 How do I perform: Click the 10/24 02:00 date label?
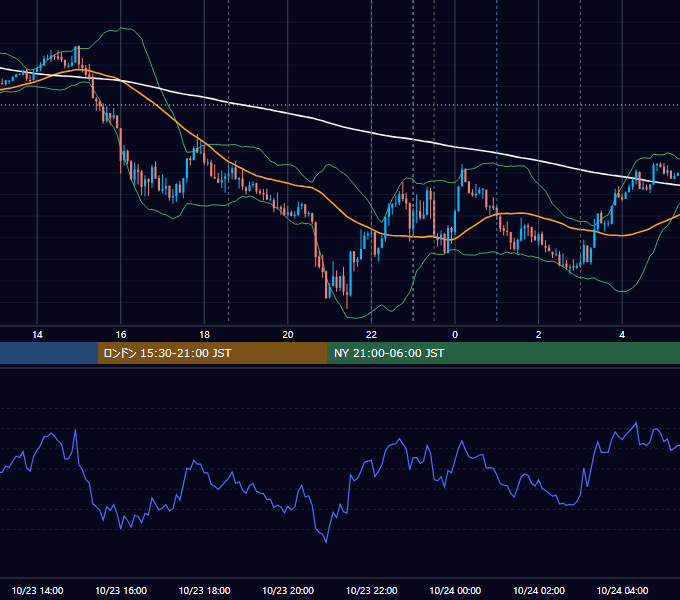coord(539,590)
